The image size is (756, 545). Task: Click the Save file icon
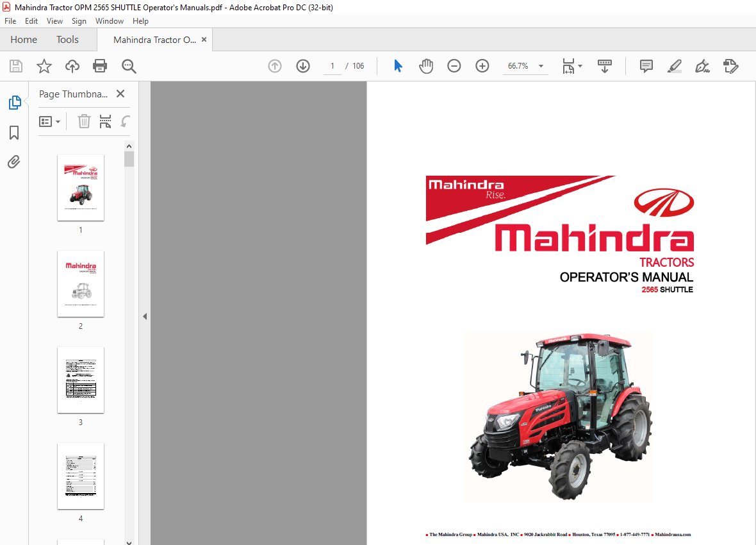tap(16, 66)
